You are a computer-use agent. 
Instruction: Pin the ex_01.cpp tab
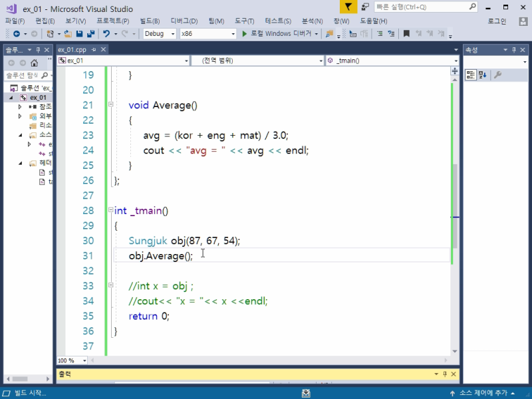pyautogui.click(x=94, y=49)
